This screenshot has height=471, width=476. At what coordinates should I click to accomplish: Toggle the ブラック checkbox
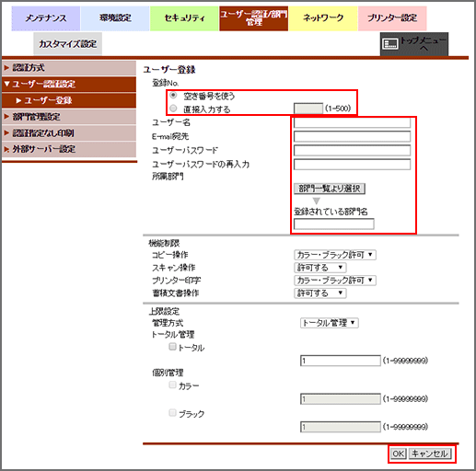click(173, 413)
